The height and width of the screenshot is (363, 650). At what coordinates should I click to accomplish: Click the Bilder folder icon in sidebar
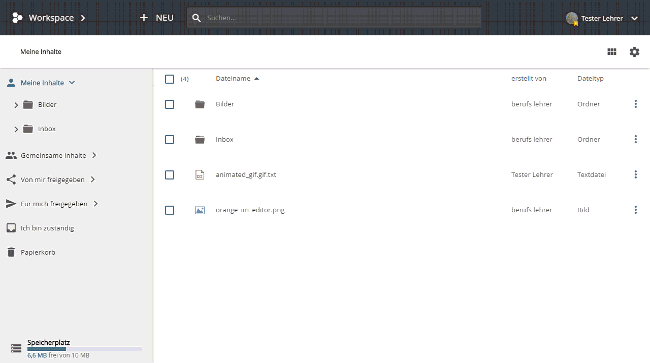point(28,104)
